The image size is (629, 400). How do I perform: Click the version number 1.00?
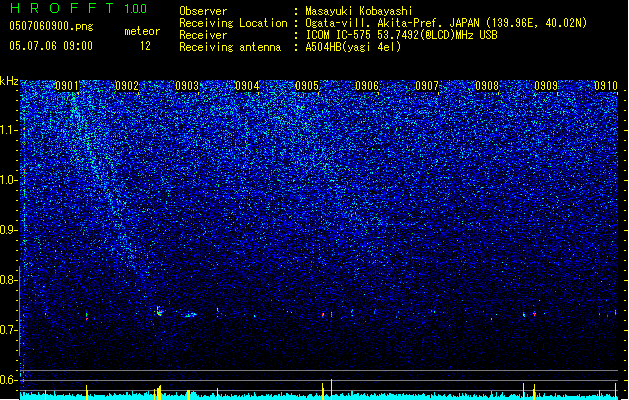click(x=136, y=9)
